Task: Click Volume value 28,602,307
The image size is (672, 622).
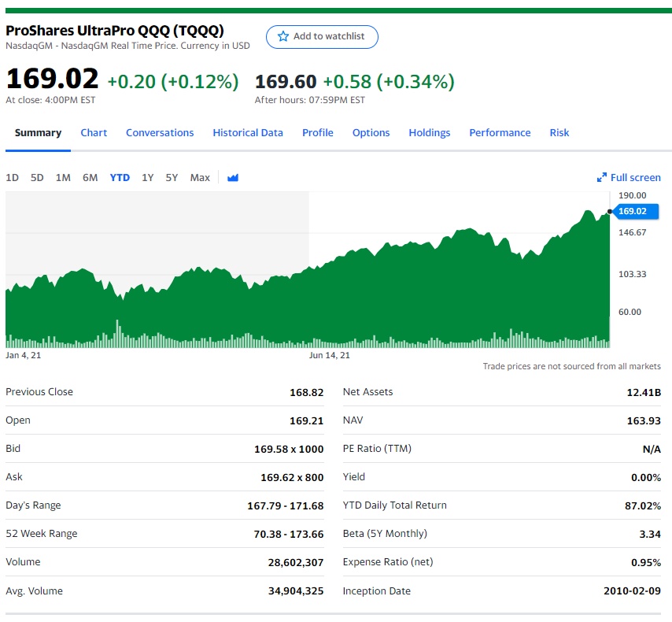Action: click(296, 562)
